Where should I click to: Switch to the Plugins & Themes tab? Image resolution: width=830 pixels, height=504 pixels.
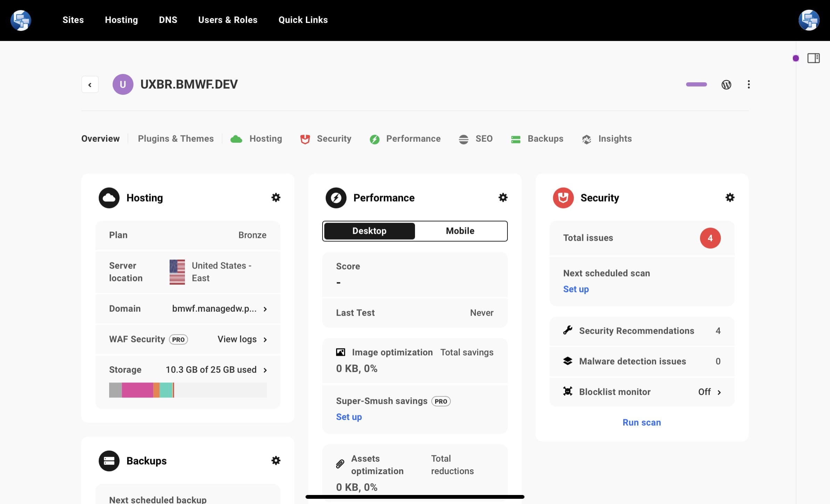coord(176,139)
